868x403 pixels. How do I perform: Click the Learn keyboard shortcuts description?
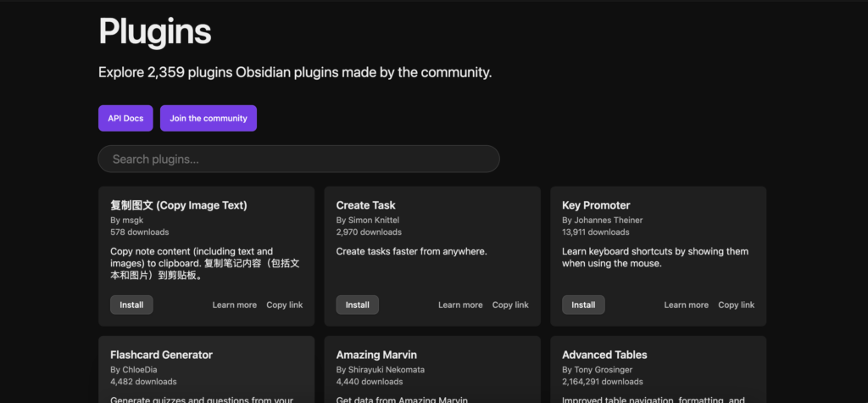655,258
